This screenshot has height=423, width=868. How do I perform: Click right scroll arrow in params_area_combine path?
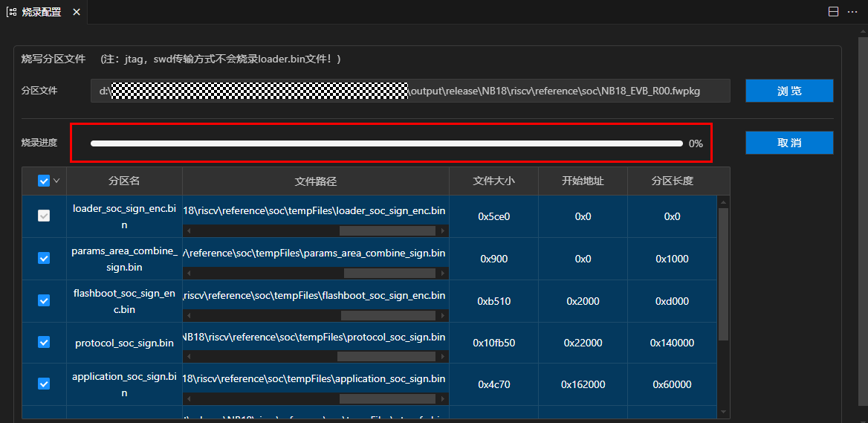pos(444,273)
